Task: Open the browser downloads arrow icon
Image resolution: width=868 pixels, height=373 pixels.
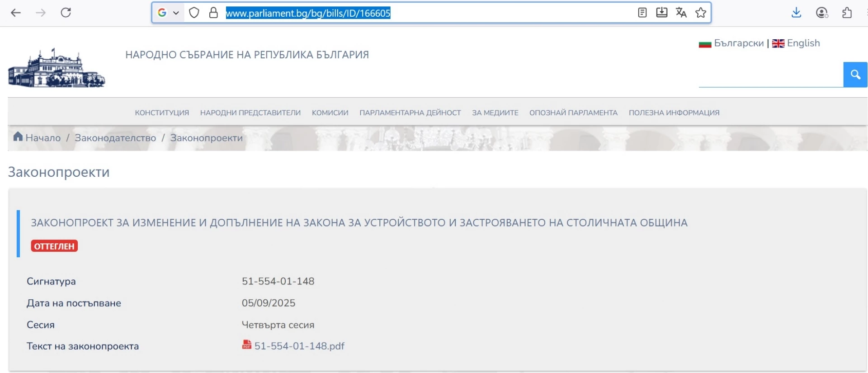Action: (x=796, y=13)
